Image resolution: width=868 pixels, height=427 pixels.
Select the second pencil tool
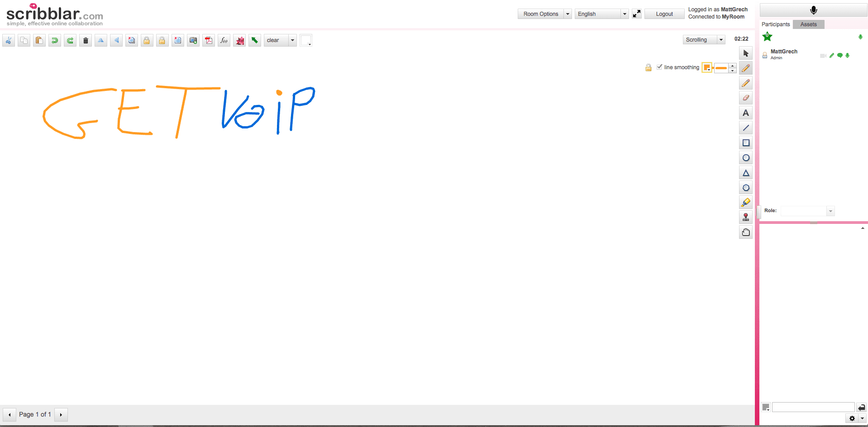[746, 83]
